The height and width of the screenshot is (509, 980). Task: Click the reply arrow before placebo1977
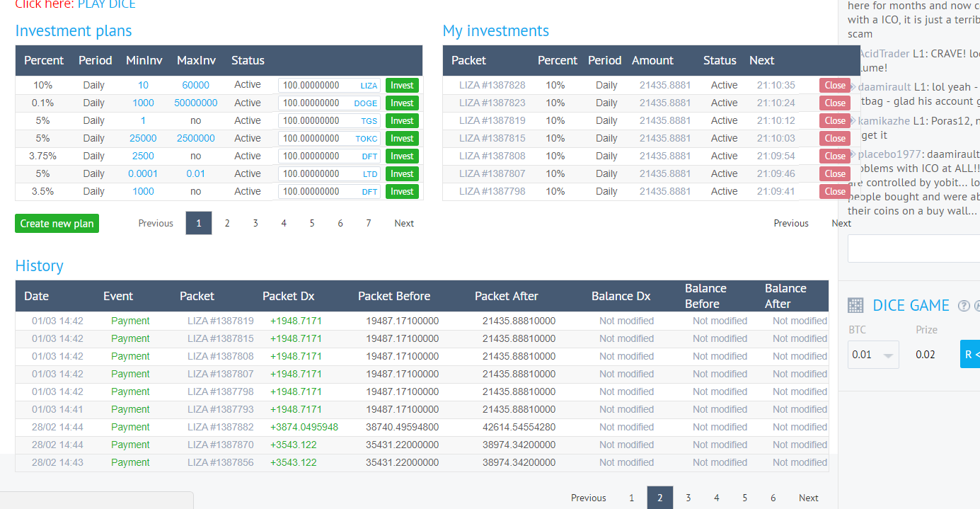[x=853, y=154]
